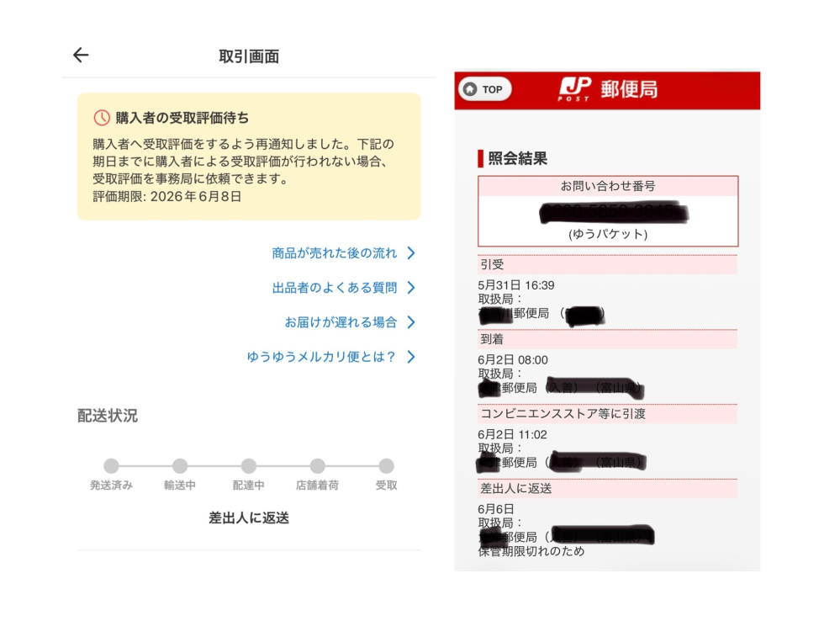Click the 到着 status row
840x621 pixels.
coord(607,339)
